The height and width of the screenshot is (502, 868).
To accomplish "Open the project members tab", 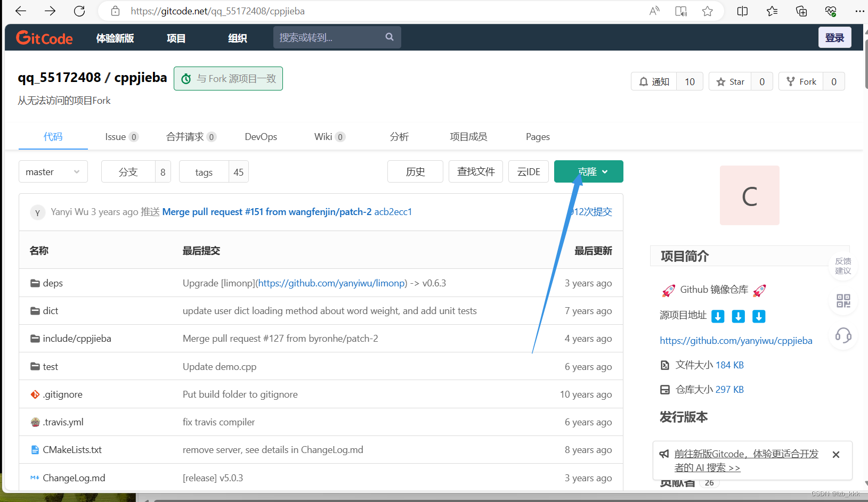I will click(468, 137).
